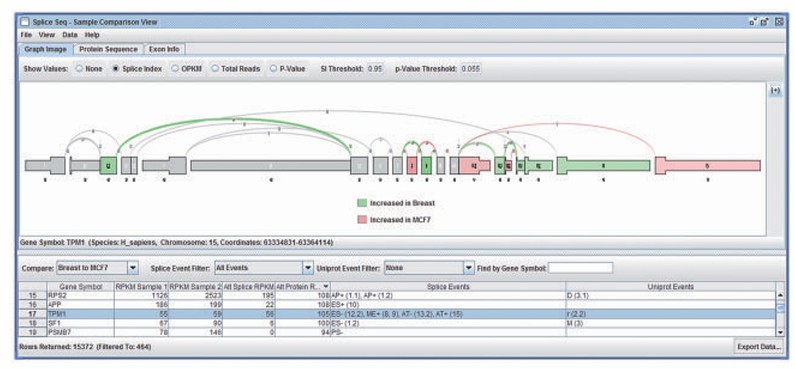
Task: Open the Data menu
Action: pyautogui.click(x=70, y=35)
